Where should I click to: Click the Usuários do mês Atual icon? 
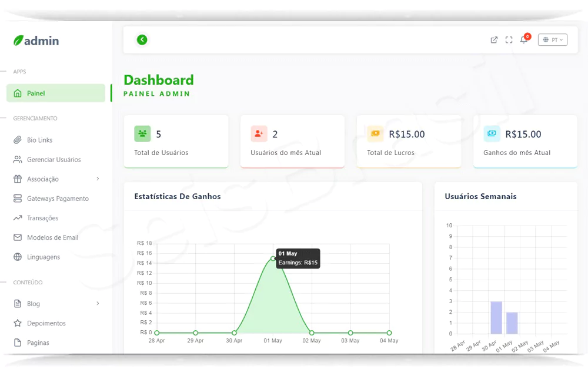259,134
